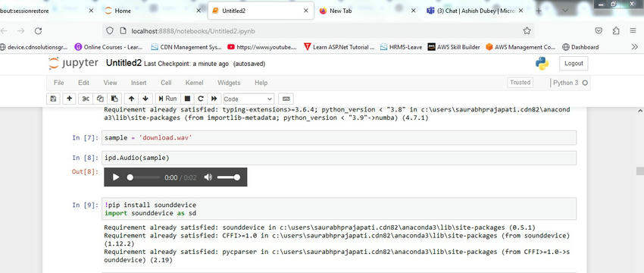
Task: Open the Edit menu
Action: pyautogui.click(x=83, y=83)
